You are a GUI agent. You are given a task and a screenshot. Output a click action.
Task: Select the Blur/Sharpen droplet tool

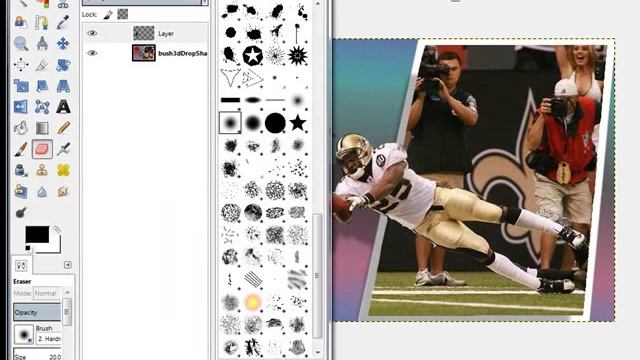coord(42,191)
